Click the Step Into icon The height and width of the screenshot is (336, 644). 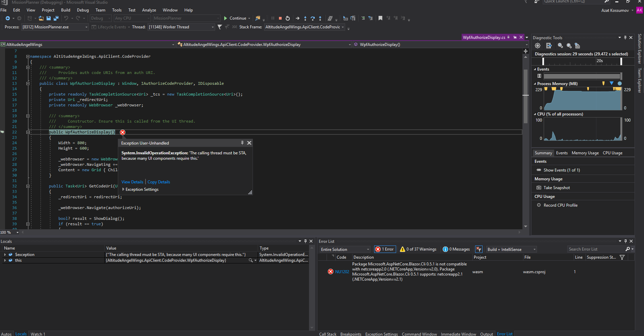(305, 18)
